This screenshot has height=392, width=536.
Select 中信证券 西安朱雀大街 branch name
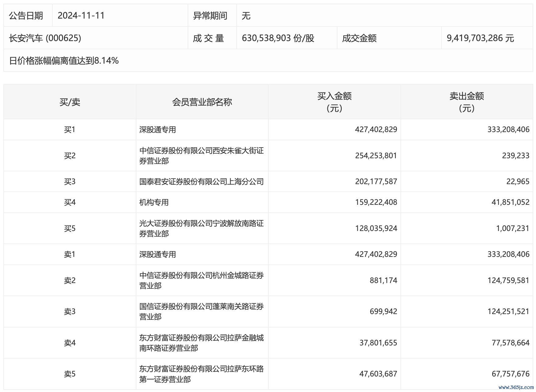[x=201, y=156]
